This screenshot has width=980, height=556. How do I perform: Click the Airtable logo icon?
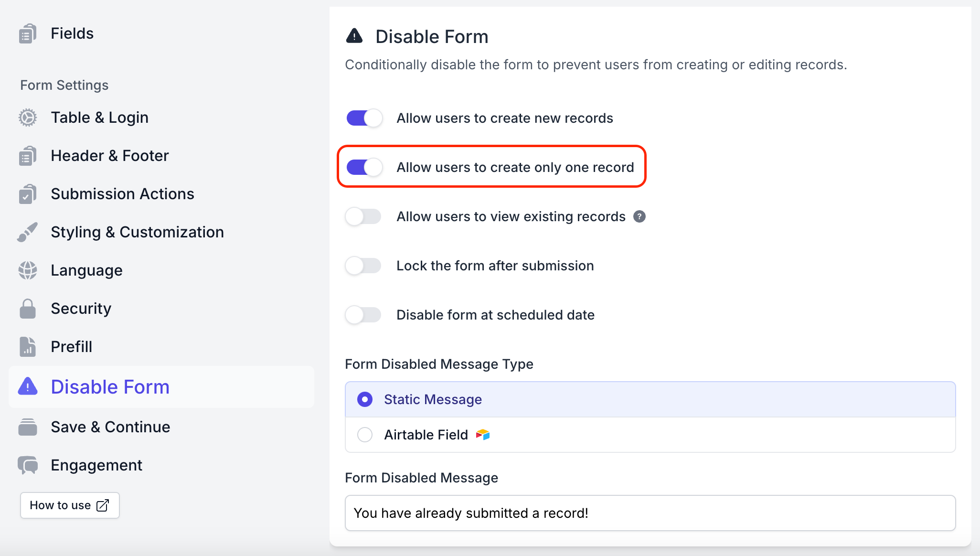click(x=483, y=435)
